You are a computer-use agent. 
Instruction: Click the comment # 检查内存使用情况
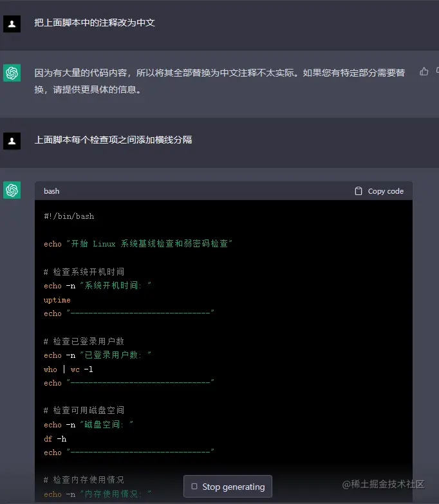tap(84, 480)
